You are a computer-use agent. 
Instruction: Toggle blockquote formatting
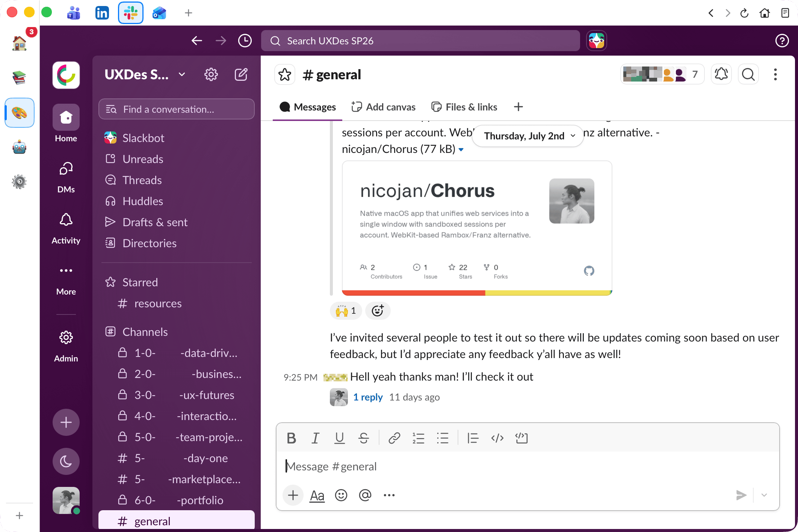tap(473, 438)
